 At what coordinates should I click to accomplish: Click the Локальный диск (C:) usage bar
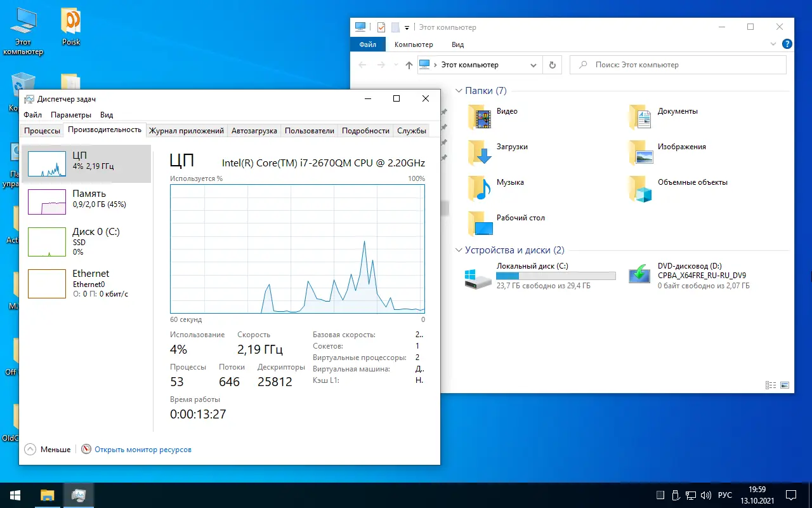556,276
